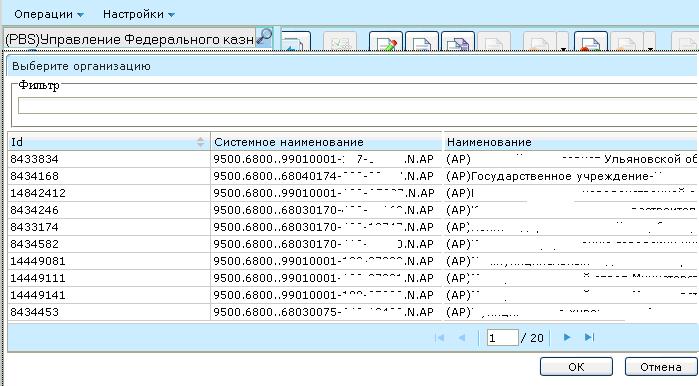
Task: Confirm selection with the OK button
Action: click(x=576, y=366)
